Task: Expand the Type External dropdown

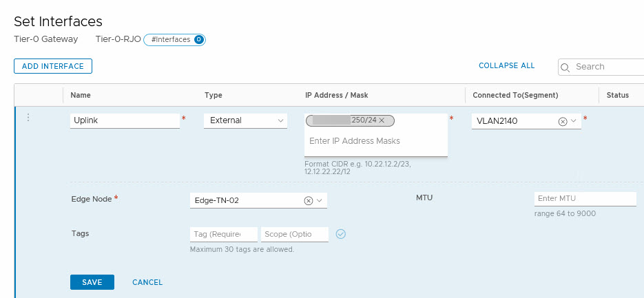Action: (x=281, y=120)
